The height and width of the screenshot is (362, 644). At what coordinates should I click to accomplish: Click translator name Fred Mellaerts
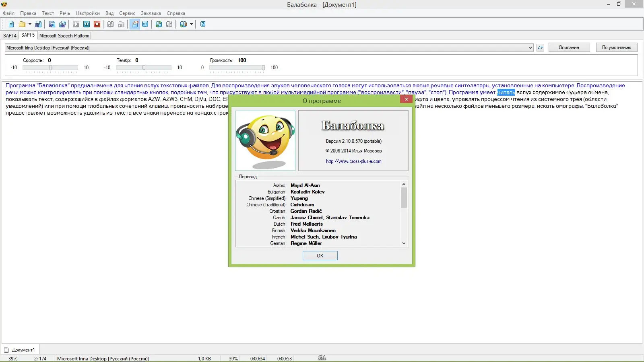tap(307, 224)
